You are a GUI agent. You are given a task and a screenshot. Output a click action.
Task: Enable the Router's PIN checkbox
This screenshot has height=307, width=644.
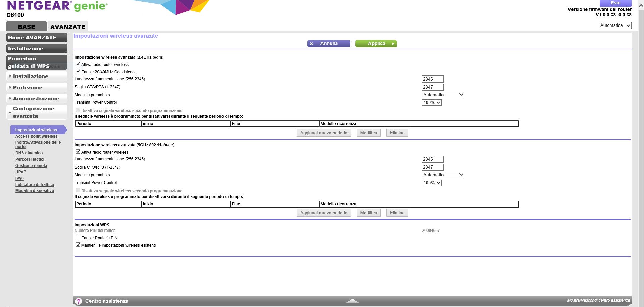[x=78, y=237]
